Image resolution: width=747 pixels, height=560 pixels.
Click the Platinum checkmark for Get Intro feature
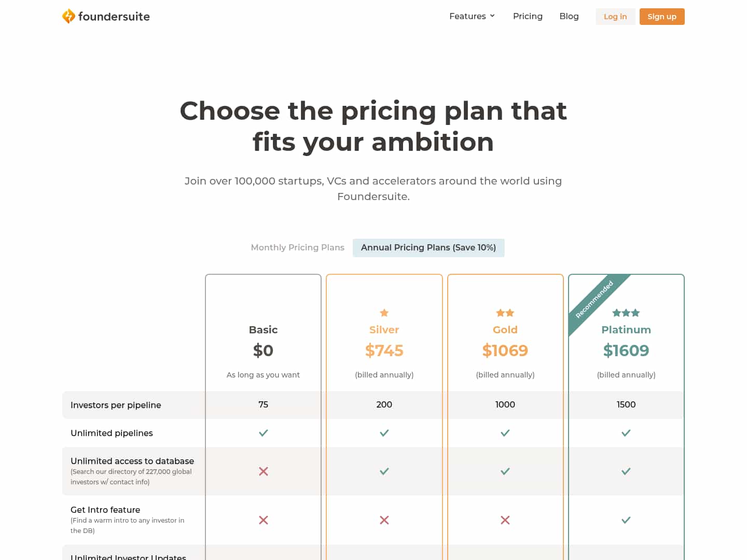[626, 520]
